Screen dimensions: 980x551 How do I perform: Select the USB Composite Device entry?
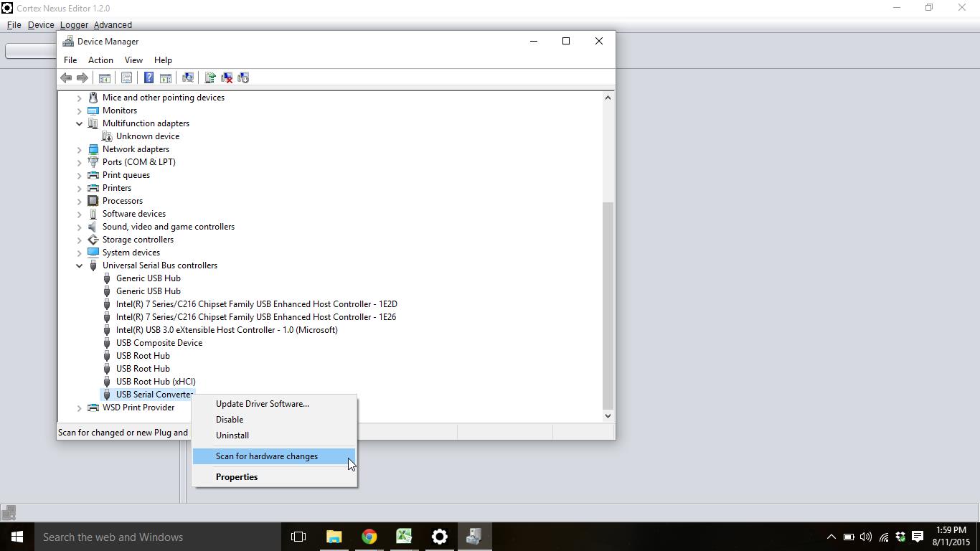click(x=159, y=343)
